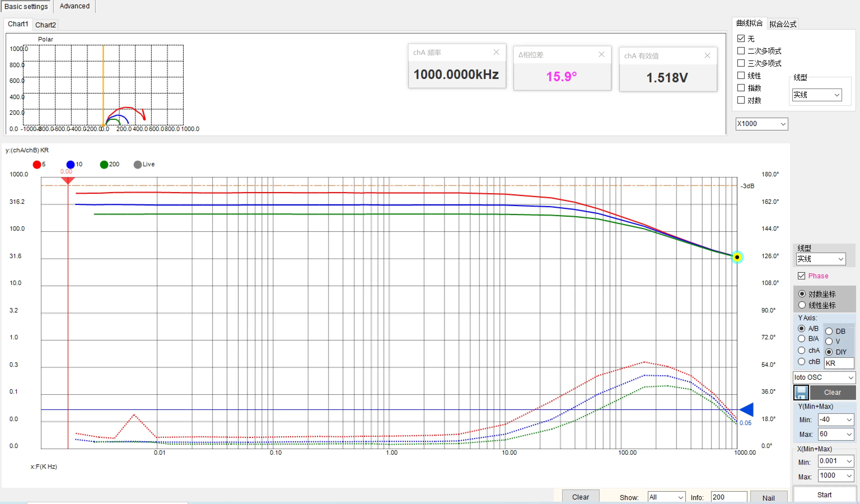Switch to the Chart2 tab
Screen dimensions: 860x504
pos(45,25)
